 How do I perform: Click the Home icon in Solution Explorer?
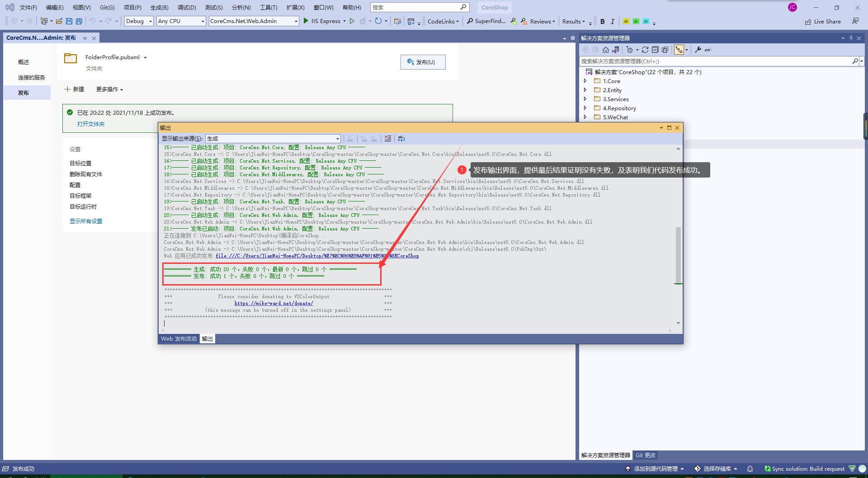606,50
